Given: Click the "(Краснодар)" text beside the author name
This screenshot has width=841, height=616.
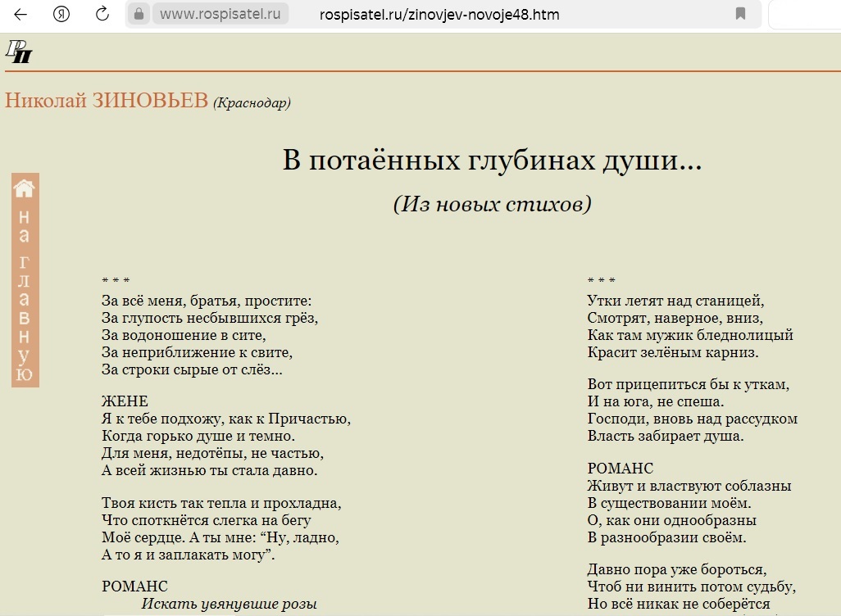Looking at the screenshot, I should [x=252, y=102].
